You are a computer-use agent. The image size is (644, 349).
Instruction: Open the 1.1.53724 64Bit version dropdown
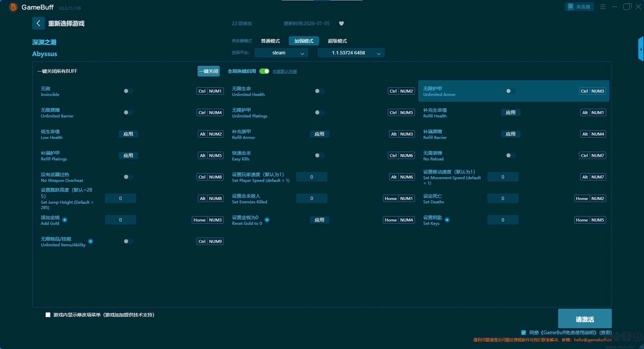351,53
